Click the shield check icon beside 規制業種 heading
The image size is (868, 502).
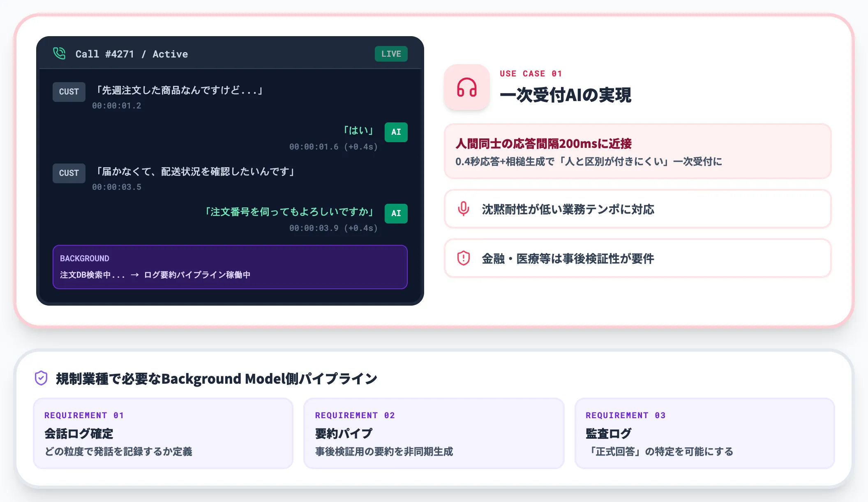click(41, 378)
